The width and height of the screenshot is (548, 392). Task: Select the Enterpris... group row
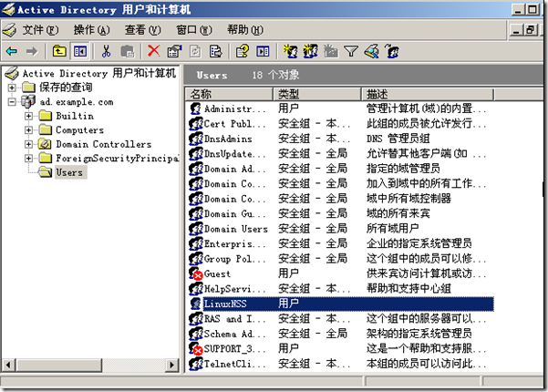click(341, 243)
